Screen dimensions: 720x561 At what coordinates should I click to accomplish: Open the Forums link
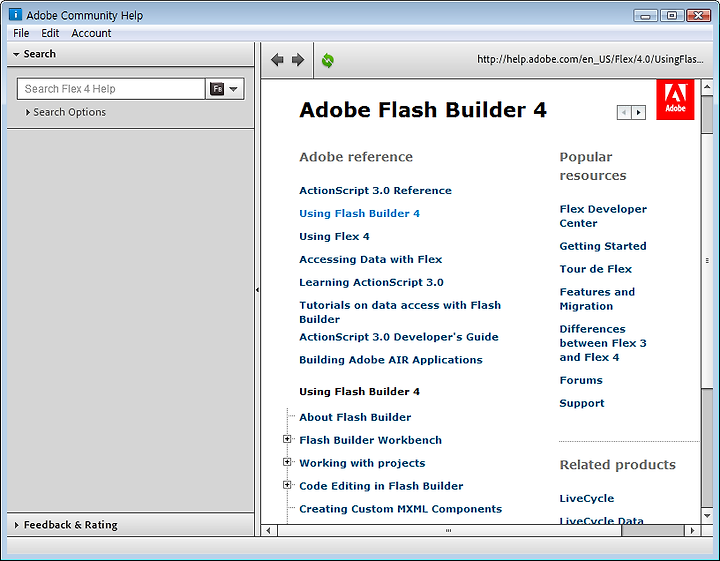tap(580, 380)
